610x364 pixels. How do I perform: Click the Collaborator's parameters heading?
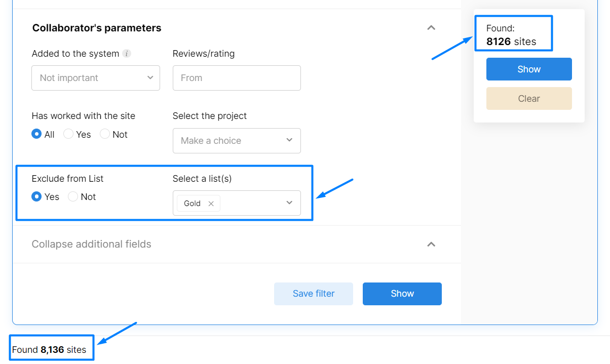97,28
